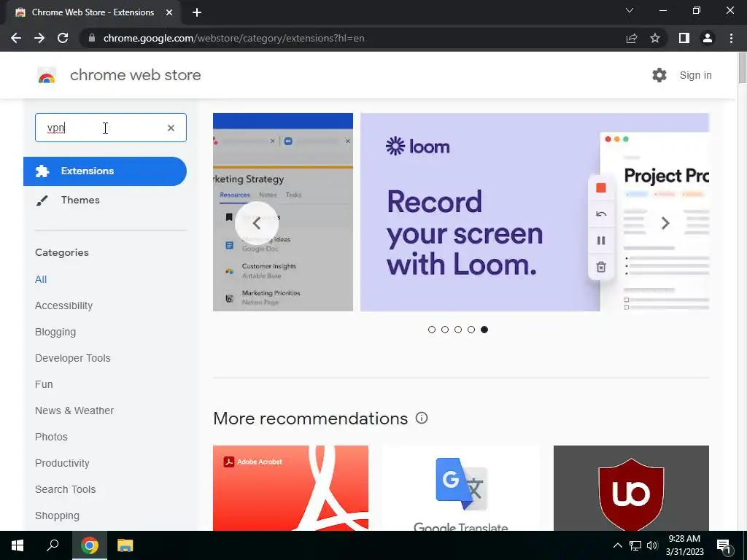
Task: Open the Google Translate extension card
Action: pos(461,488)
